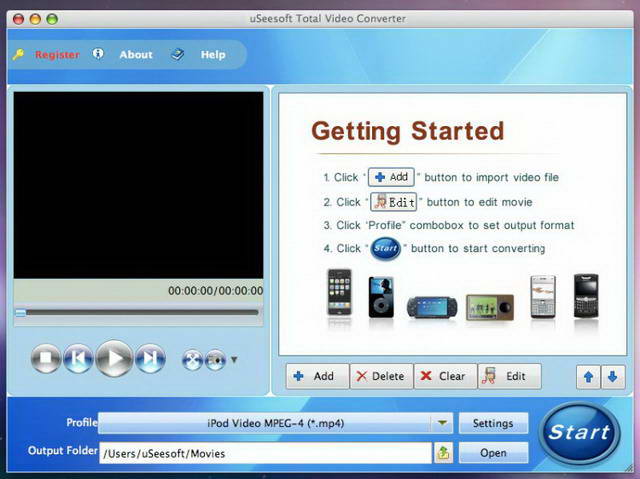
Task: Click the BlackBerry phone thumbnail
Action: click(x=586, y=296)
